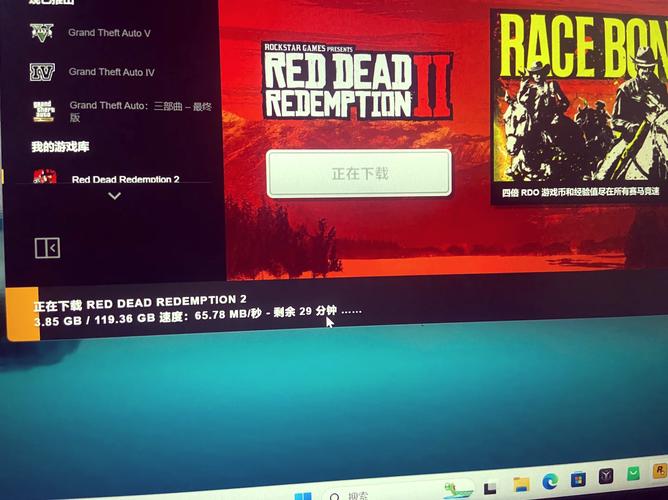
Task: Launch Microsoft Edge from the taskbar
Action: [550, 481]
